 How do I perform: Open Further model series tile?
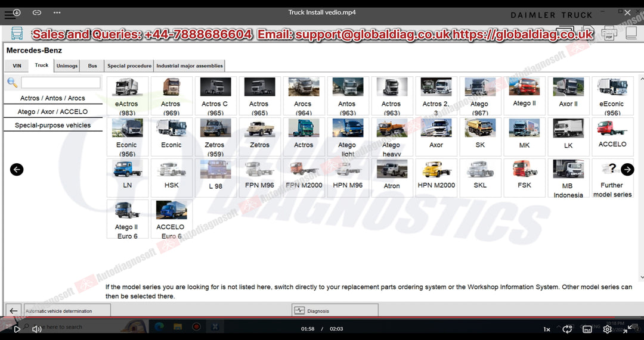612,177
